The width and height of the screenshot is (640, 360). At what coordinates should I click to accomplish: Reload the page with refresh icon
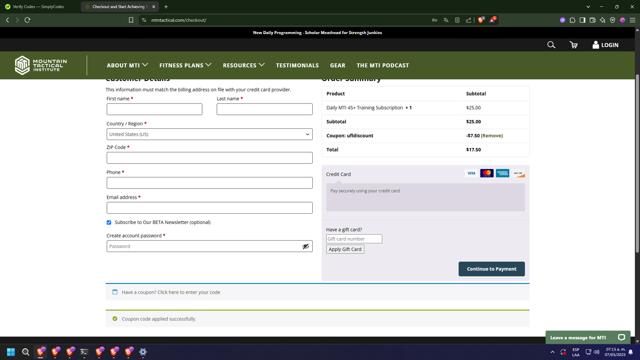click(x=27, y=20)
